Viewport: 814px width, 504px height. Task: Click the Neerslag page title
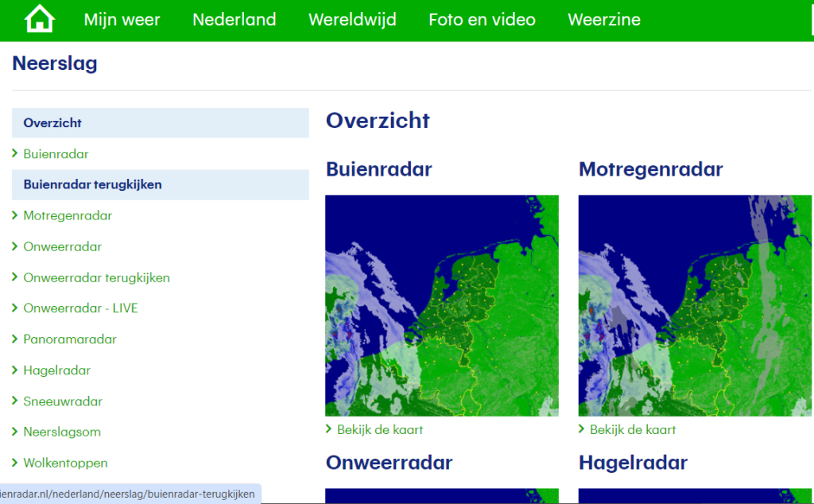pyautogui.click(x=55, y=64)
